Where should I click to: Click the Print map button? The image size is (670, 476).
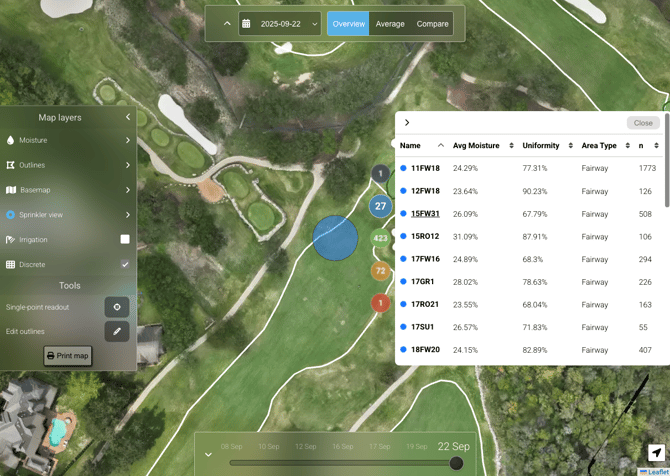tap(68, 355)
